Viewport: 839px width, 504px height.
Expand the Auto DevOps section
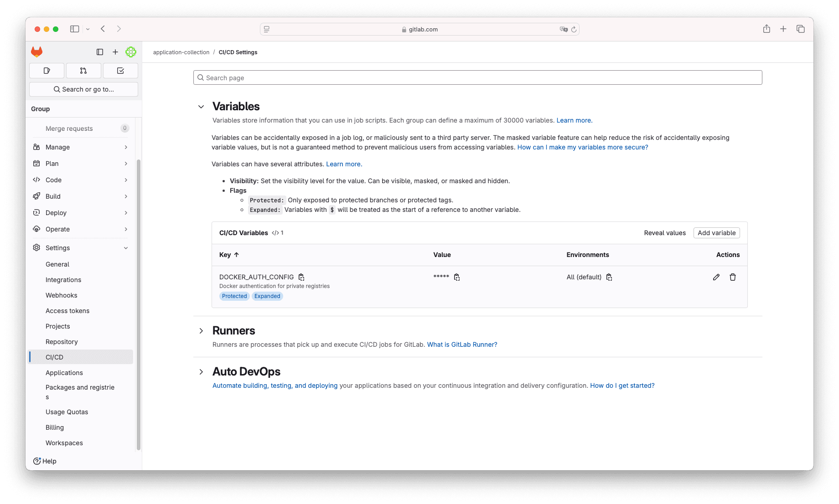(x=201, y=372)
